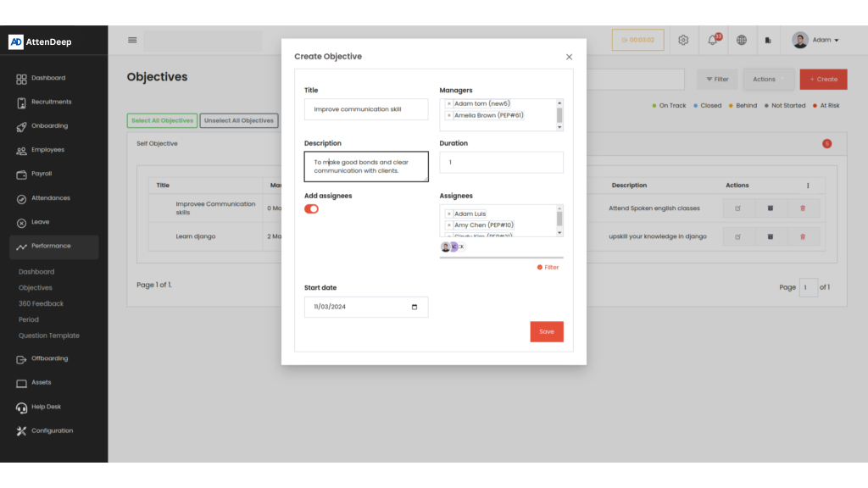
Task: Toggle the Add assignees switch off
Action: pos(311,209)
